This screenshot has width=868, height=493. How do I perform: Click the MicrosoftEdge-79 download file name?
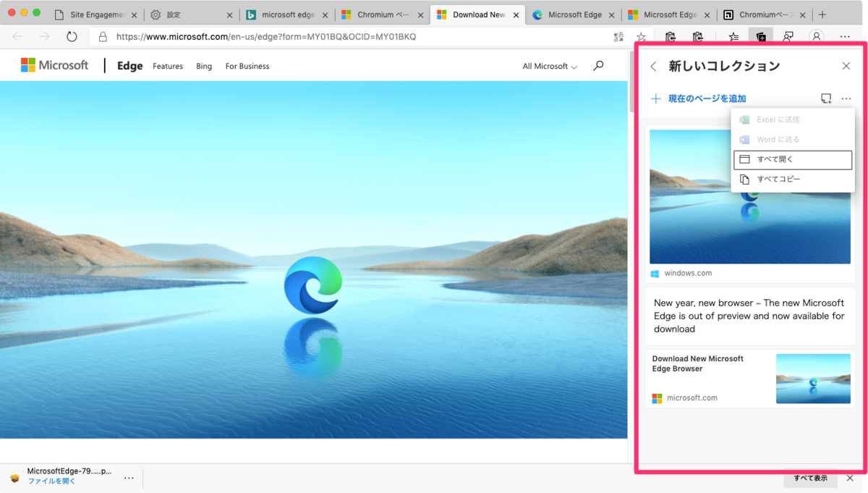coord(69,471)
